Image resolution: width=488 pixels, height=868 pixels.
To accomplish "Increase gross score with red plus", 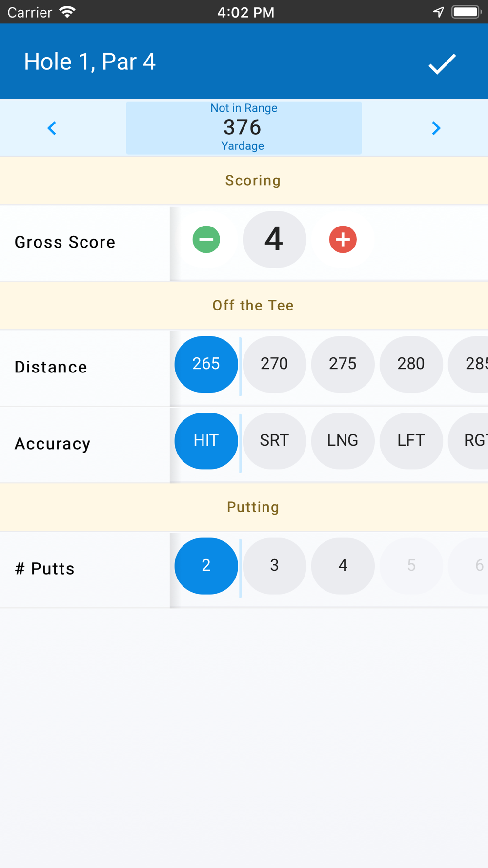I will (x=343, y=239).
